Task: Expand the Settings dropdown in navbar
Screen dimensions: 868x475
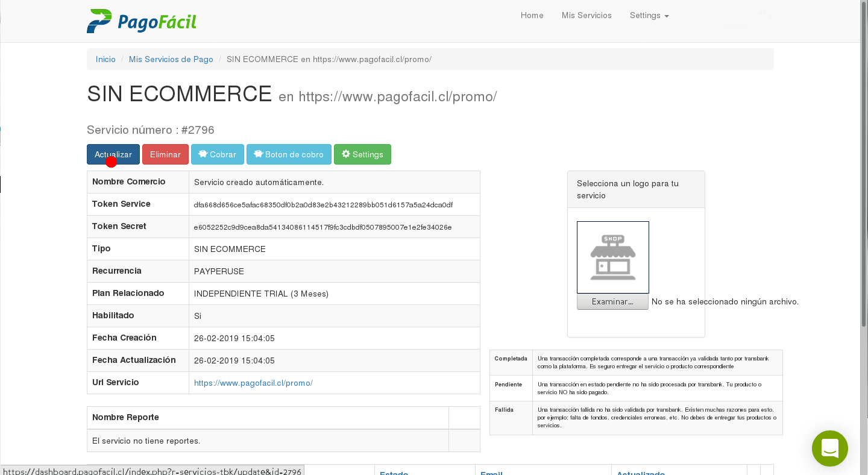Action: tap(649, 16)
